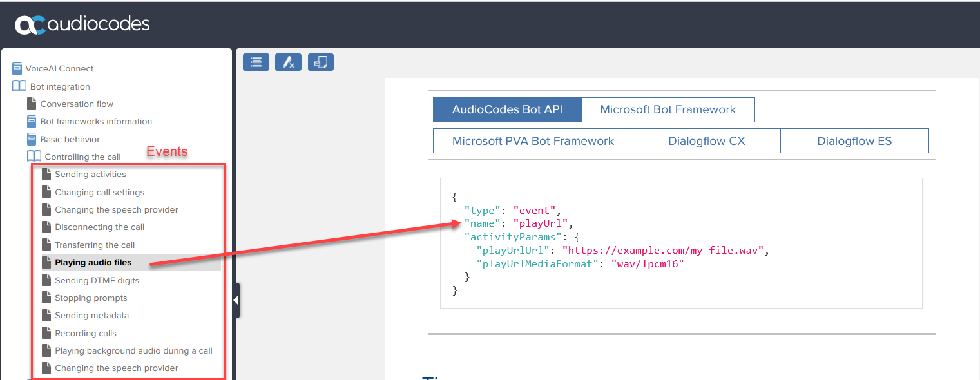Select the AudioCodes Bot API tab
The width and height of the screenshot is (980, 380).
pyautogui.click(x=507, y=109)
